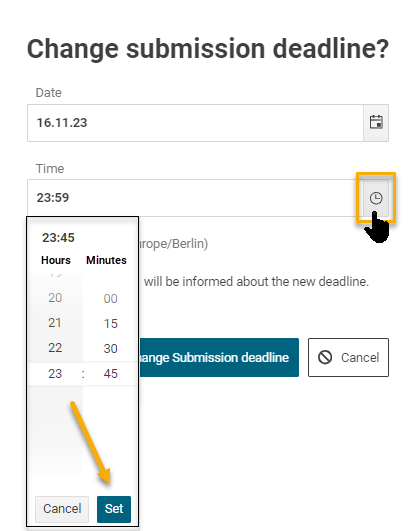Open the clock time picker icon
The height and width of the screenshot is (531, 414).
(x=376, y=198)
